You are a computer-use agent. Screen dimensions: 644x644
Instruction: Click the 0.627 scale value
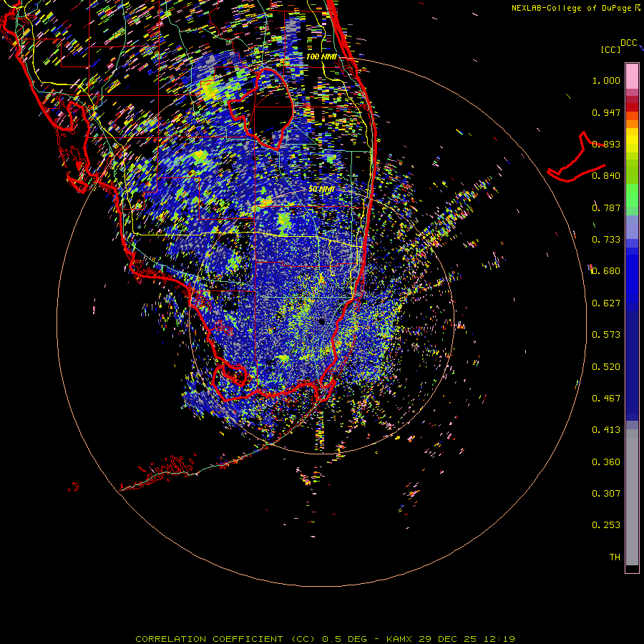pyautogui.click(x=606, y=303)
